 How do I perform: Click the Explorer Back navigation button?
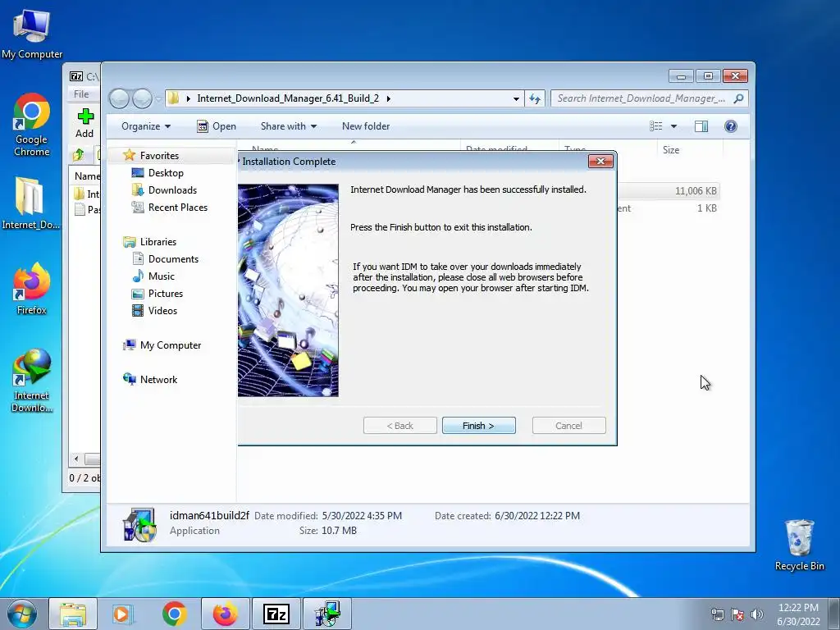(x=119, y=98)
